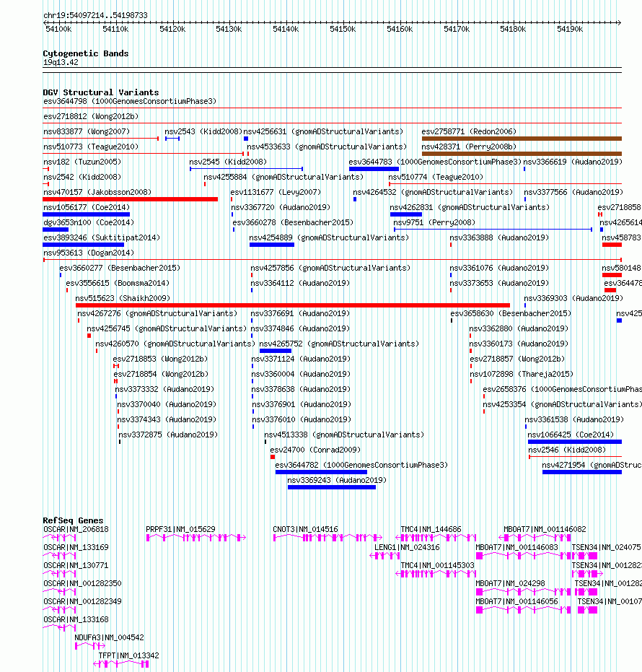Click nsv3377566 (Audano2019) label
The image size is (642, 672).
pyautogui.click(x=573, y=193)
